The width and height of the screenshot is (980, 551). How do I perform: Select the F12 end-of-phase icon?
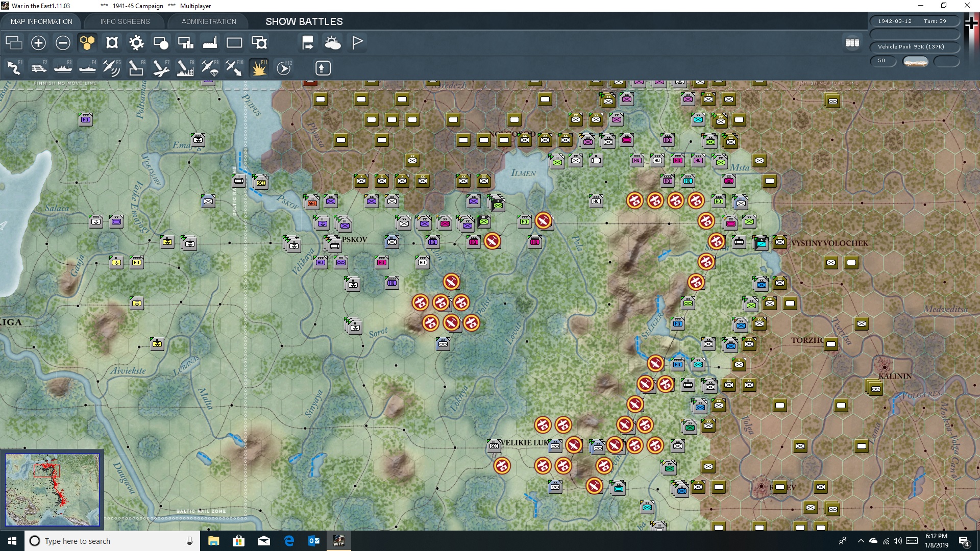click(x=284, y=68)
